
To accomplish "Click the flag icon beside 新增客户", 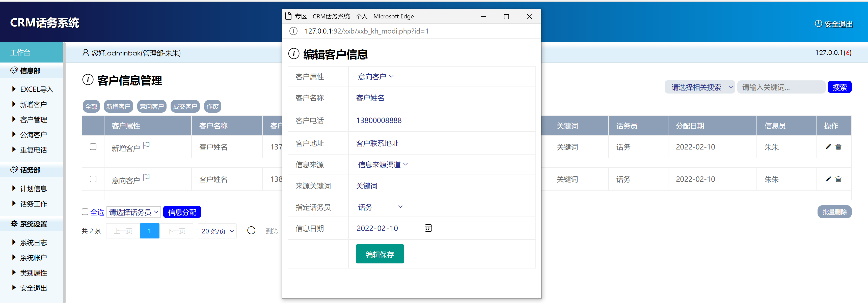I will click(146, 145).
